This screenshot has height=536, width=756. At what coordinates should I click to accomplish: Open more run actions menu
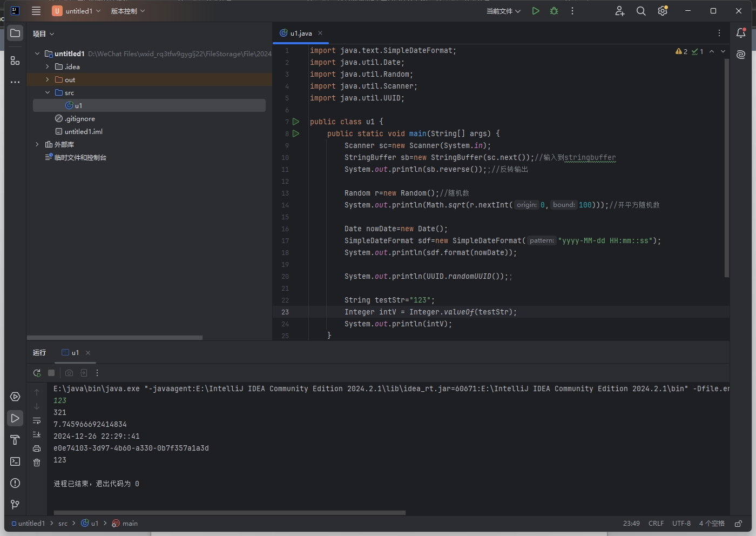coord(572,11)
